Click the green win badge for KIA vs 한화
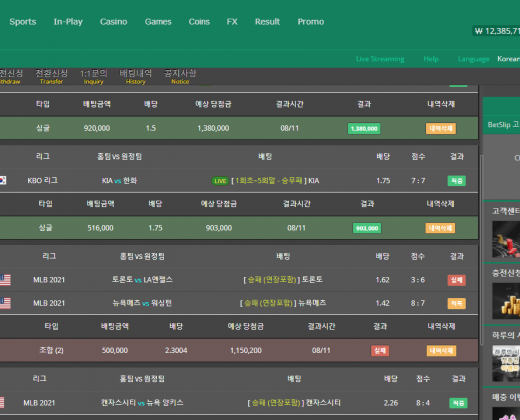 (x=456, y=181)
